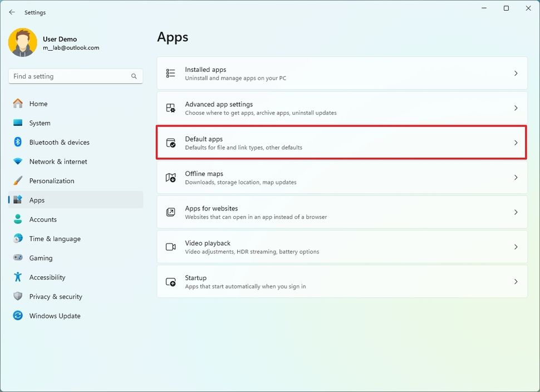Viewport: 540px width, 392px height.
Task: Open the Home settings page
Action: tap(39, 104)
